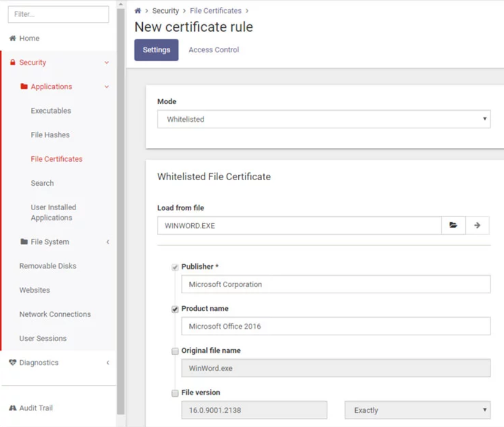
Task: Click the Original file name WinWord.exe field
Action: [x=336, y=368]
